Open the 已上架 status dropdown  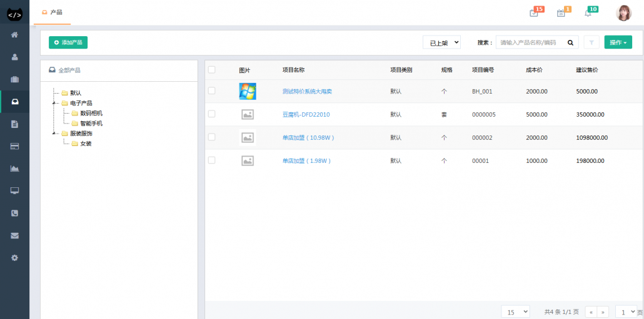click(x=441, y=42)
